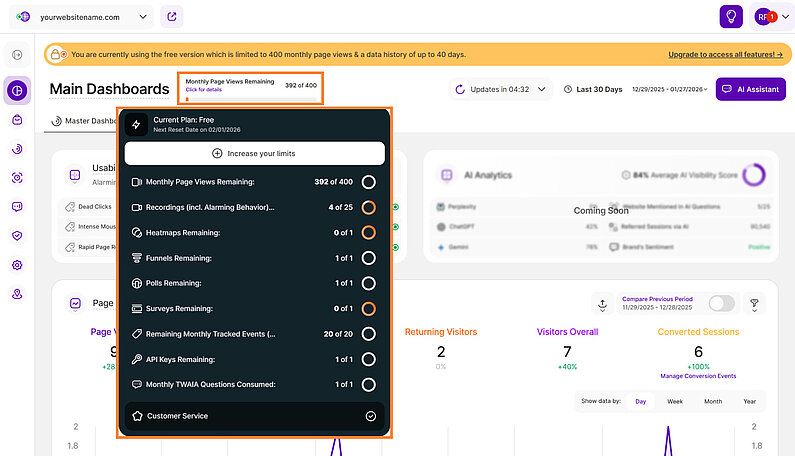Expand the sidebar with the arrow icon

[x=17, y=55]
